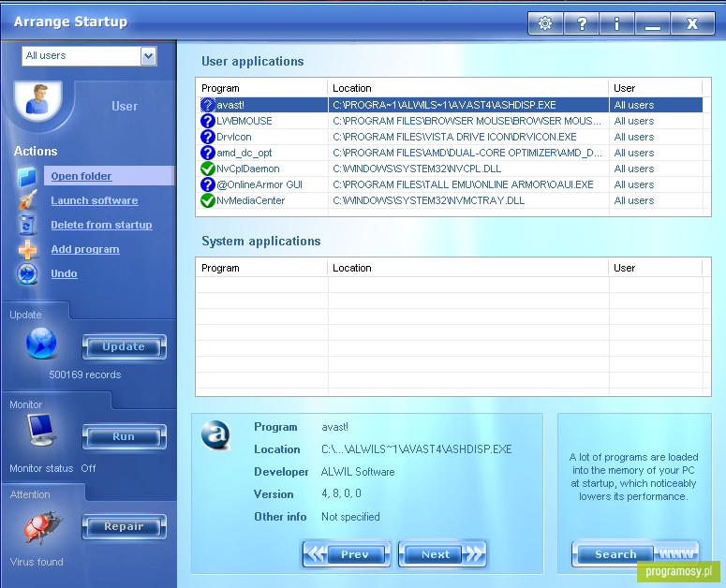Click the status icon next to amd_dc_opt
The height and width of the screenshot is (588, 726).
(208, 153)
